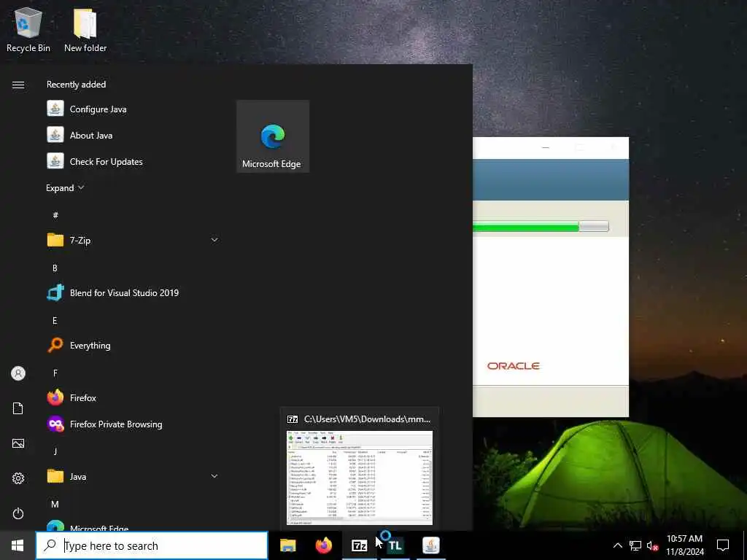Jump to the M letter group header
Screen dimensions: 747x560
55,505
